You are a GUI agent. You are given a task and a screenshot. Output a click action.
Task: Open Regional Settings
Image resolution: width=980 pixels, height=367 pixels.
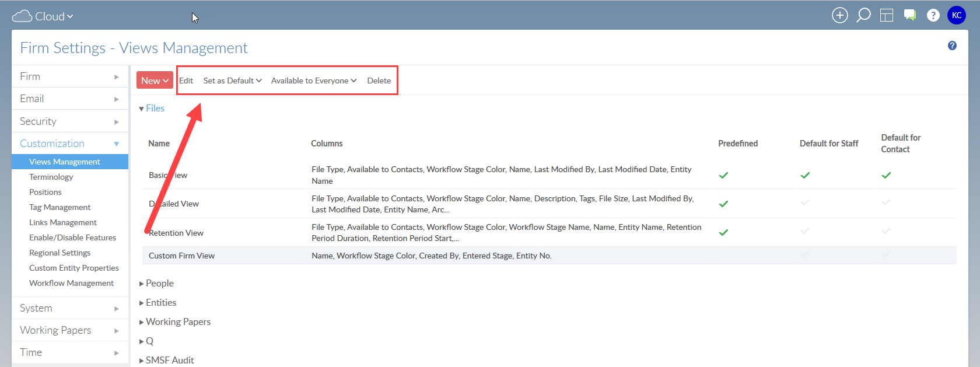(60, 253)
